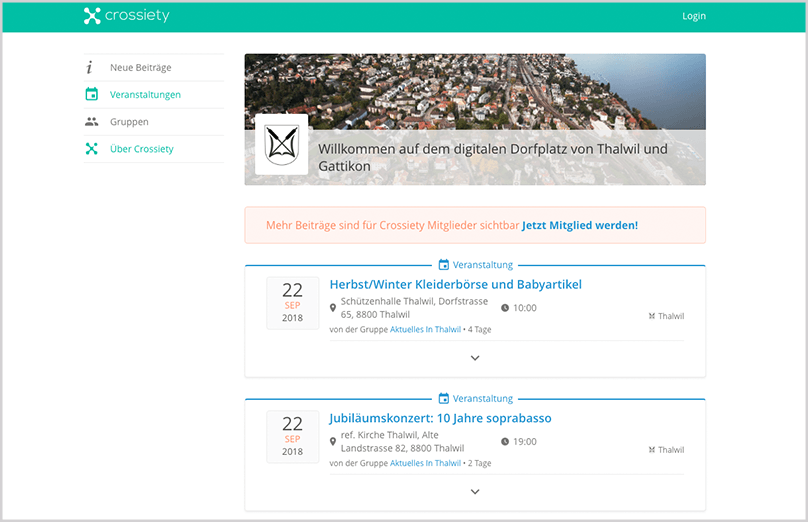Click 22 SEP date box of Jubiläumskonzert event
Viewport: 808px width, 522px height.
click(x=292, y=436)
